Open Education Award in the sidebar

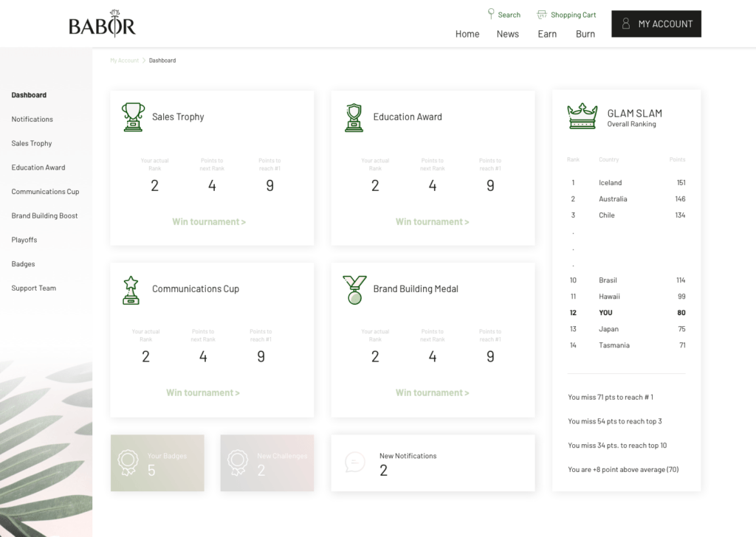pos(38,167)
